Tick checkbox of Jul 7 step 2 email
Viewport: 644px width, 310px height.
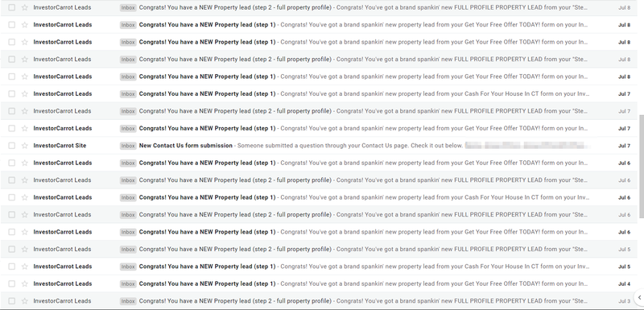point(12,111)
